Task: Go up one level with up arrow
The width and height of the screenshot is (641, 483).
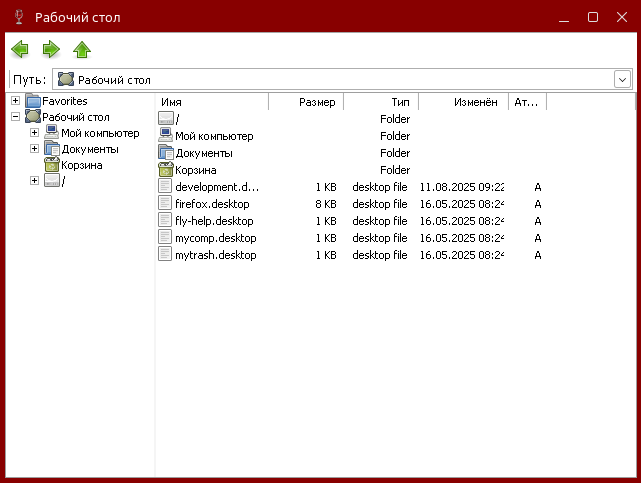Action: [x=82, y=49]
